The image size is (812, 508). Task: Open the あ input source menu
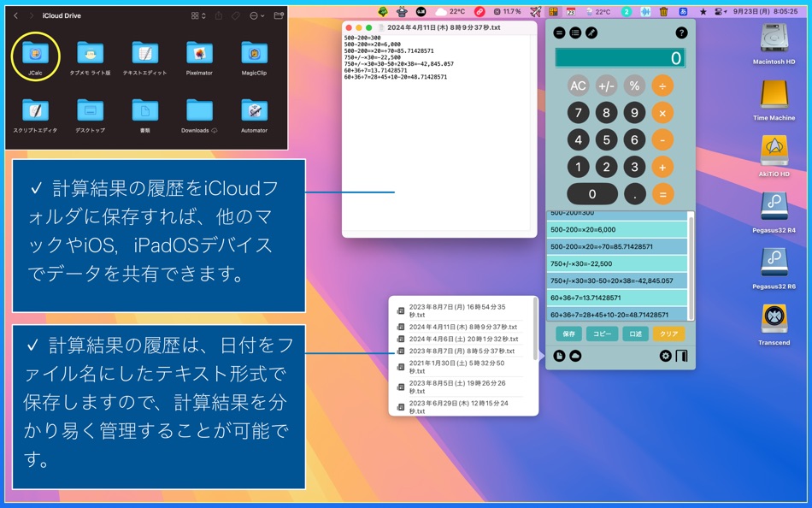click(683, 11)
